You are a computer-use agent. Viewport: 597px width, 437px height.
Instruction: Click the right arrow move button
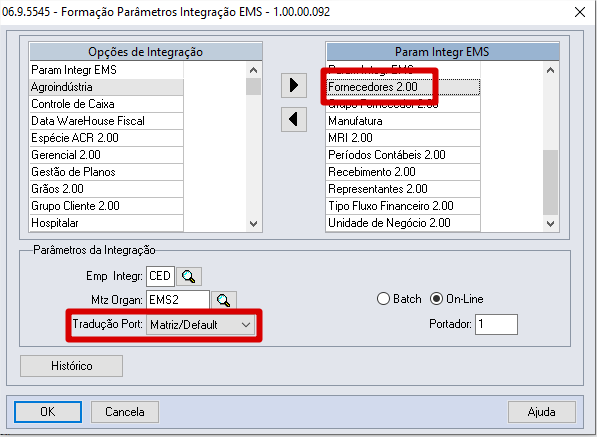pyautogui.click(x=294, y=85)
